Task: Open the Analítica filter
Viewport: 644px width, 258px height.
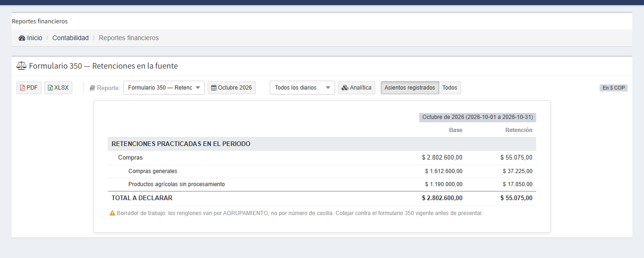Action: [357, 88]
